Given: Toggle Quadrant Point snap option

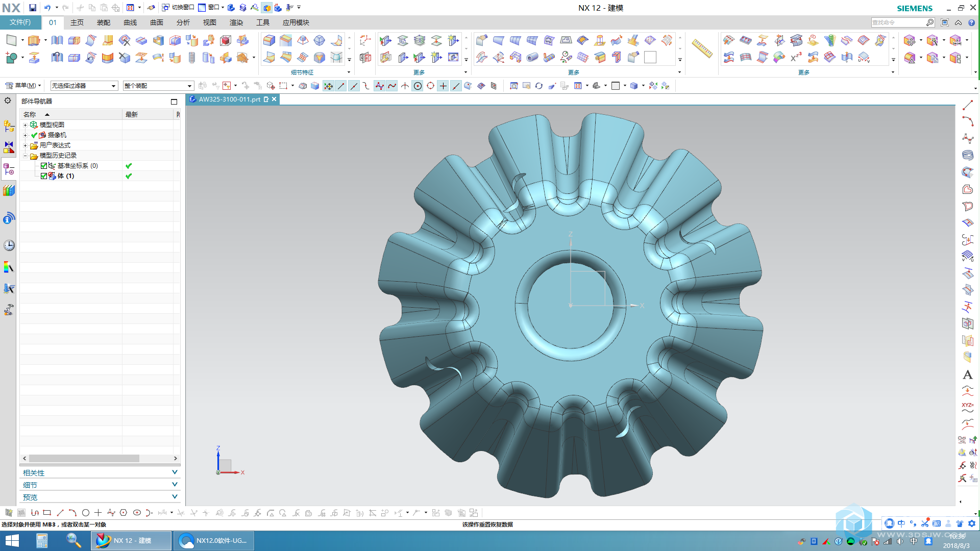Looking at the screenshot, I should click(x=430, y=86).
